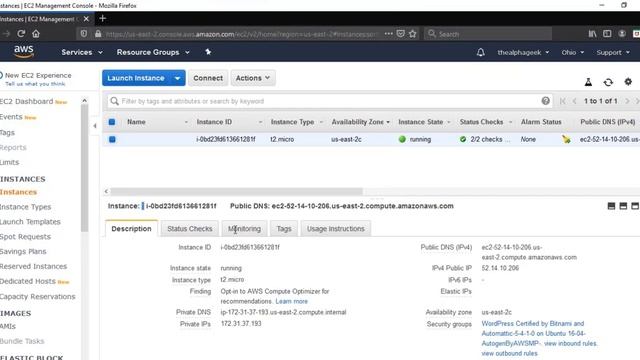640x360 pixels.
Task: Click the Connect button
Action: coord(208,78)
